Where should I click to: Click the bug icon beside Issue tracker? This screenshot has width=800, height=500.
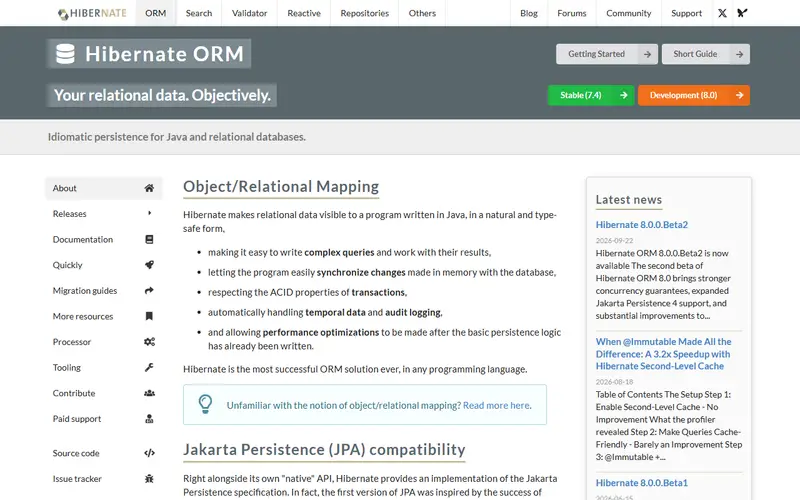149,479
